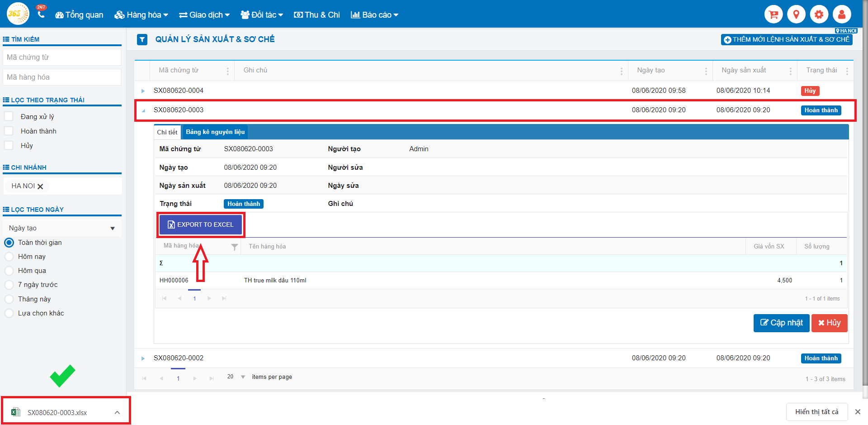This screenshot has width=868, height=425.
Task: Open the Hàng hóa dropdown menu
Action: [x=141, y=15]
